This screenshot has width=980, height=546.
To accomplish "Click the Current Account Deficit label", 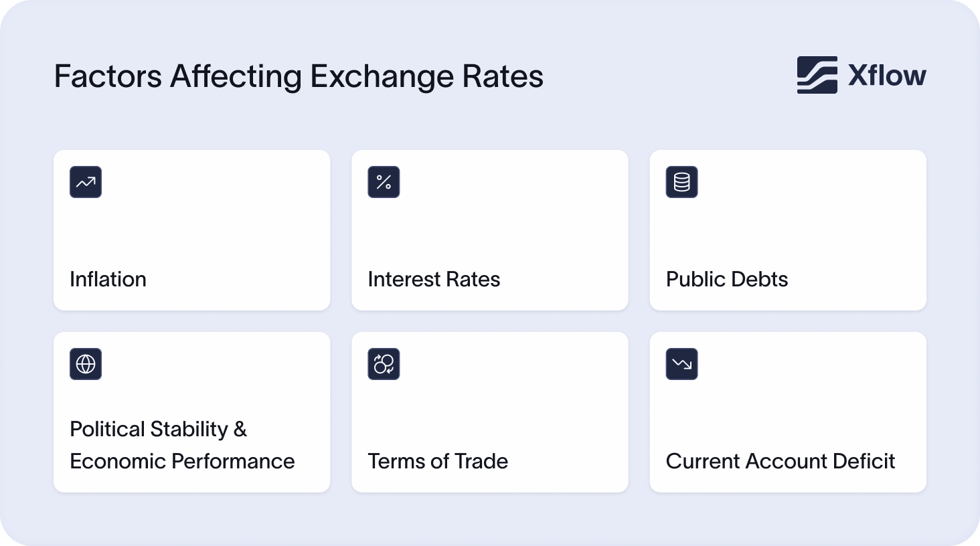I will tap(780, 461).
